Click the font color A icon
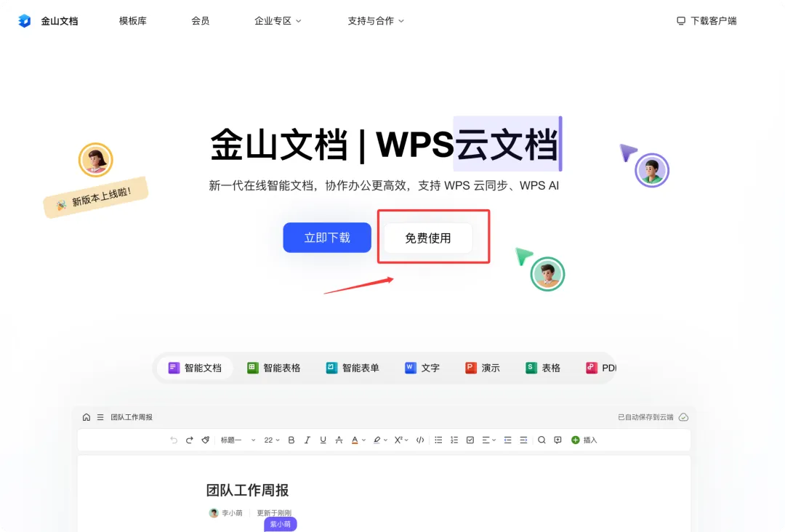This screenshot has height=532, width=785. pos(355,440)
